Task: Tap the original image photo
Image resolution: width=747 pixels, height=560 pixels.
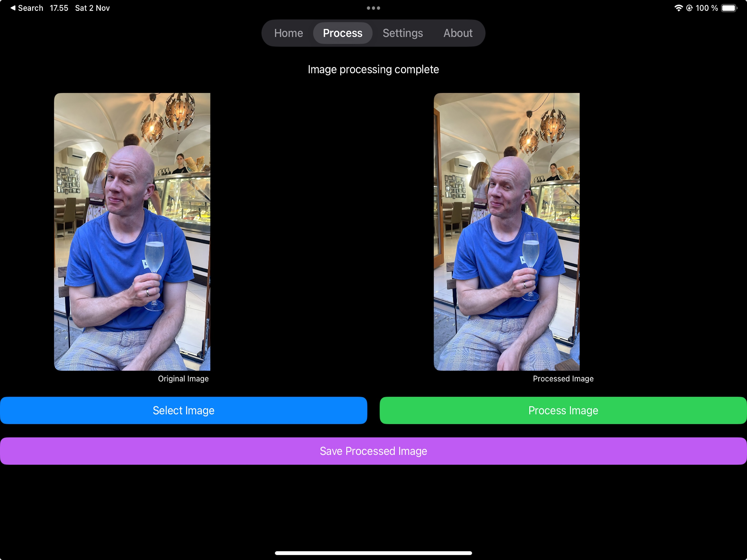Action: click(x=132, y=232)
